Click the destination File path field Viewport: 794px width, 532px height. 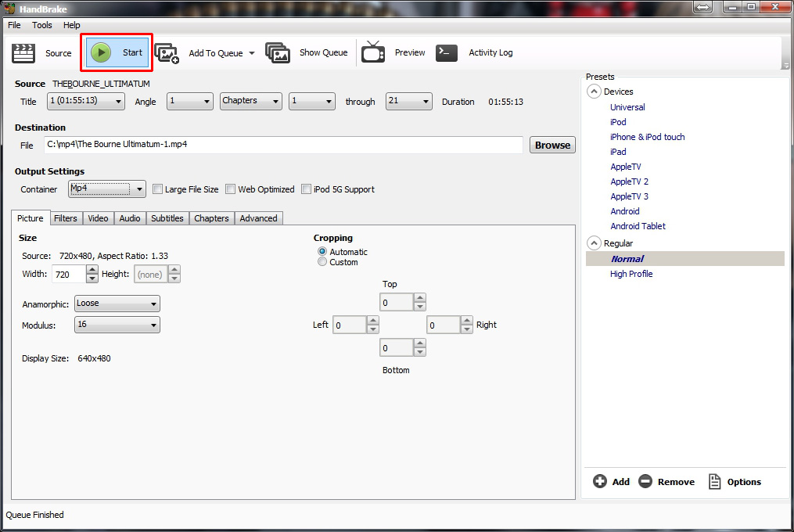click(283, 145)
